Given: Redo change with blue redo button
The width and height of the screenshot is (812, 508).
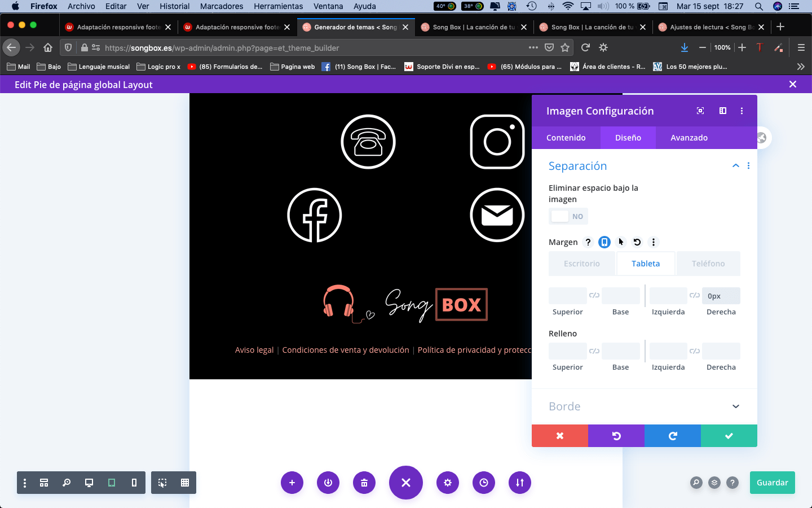Looking at the screenshot, I should pos(673,436).
